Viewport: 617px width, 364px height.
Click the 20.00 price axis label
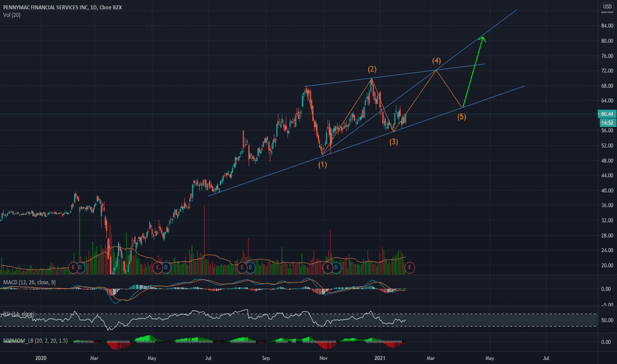coord(607,265)
